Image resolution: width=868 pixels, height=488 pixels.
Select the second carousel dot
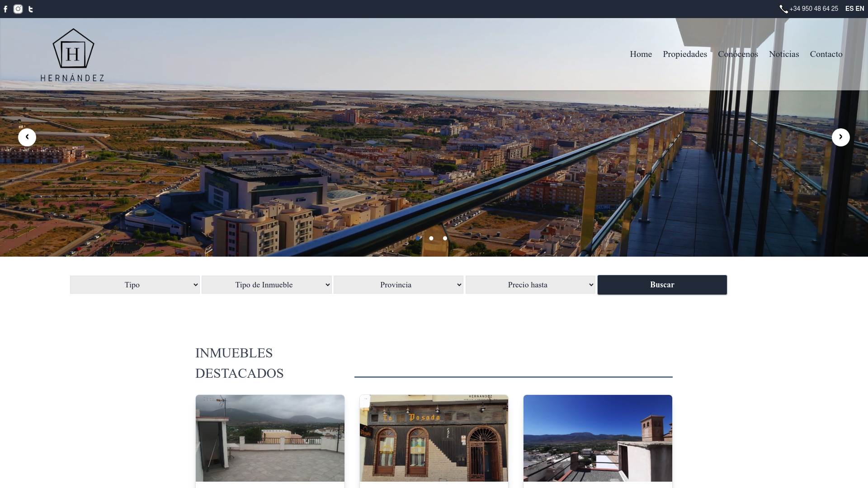(x=431, y=238)
